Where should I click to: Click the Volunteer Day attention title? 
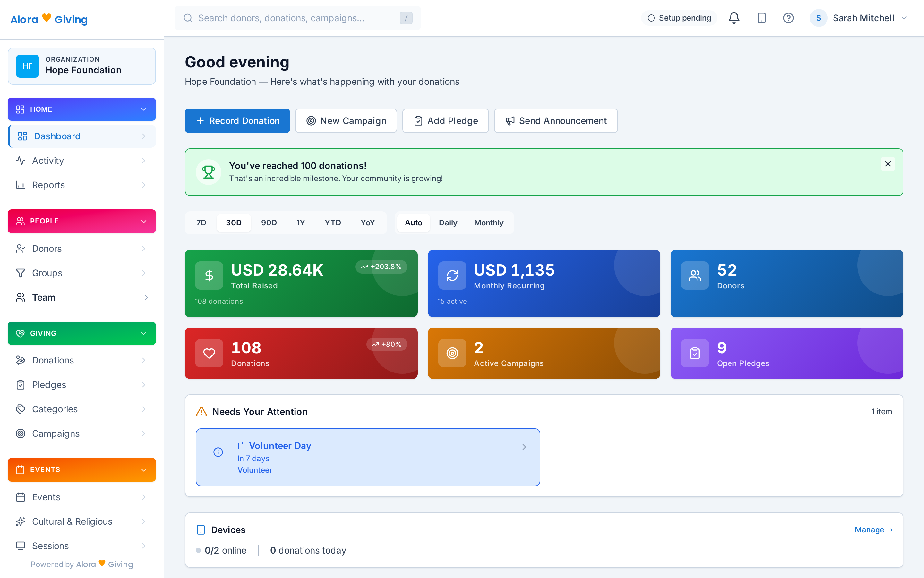(280, 446)
